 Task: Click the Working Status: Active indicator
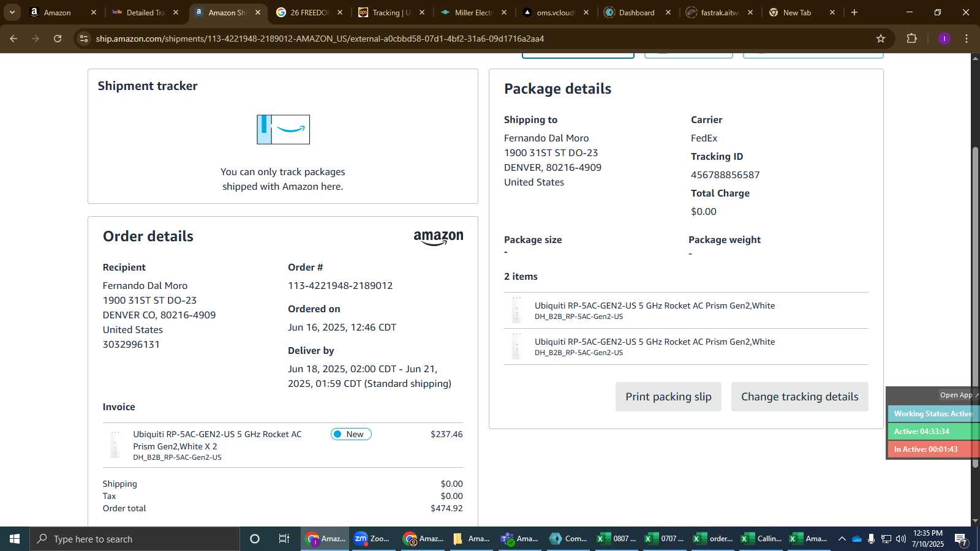[933, 414]
